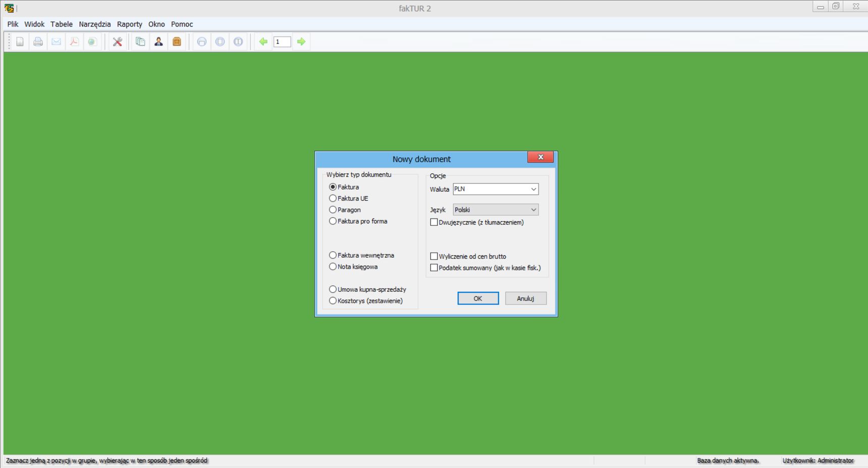Open the Okno menu

pyautogui.click(x=156, y=24)
